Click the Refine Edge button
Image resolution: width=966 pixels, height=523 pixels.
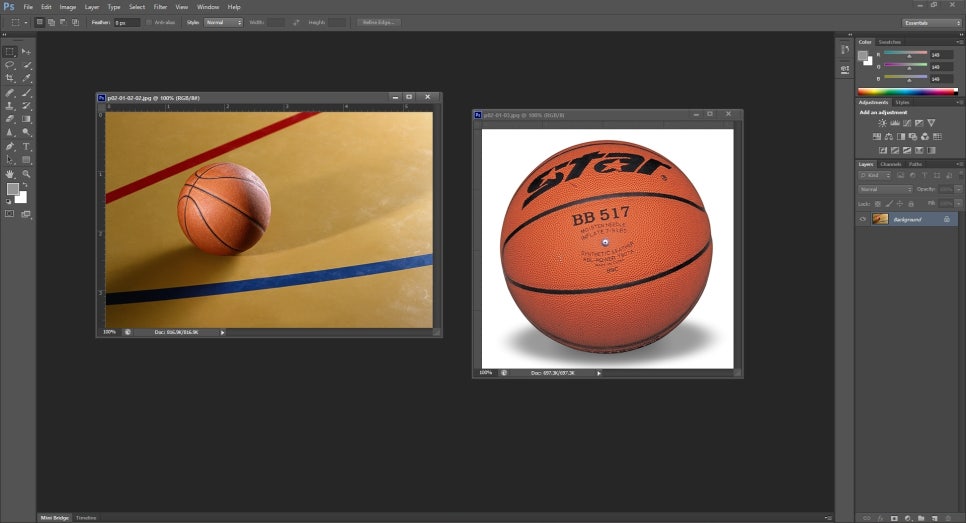(378, 22)
